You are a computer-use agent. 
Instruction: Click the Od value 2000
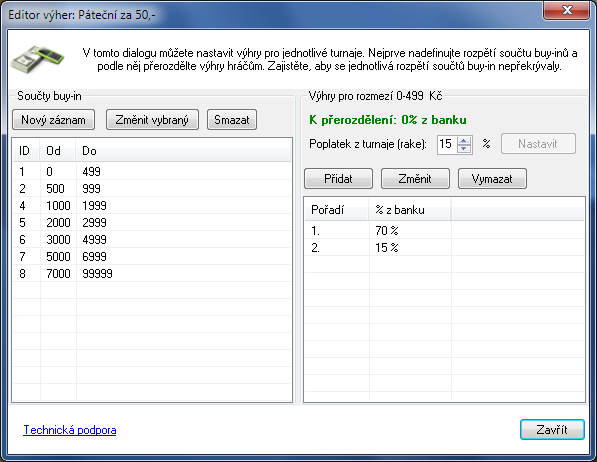pos(58,222)
